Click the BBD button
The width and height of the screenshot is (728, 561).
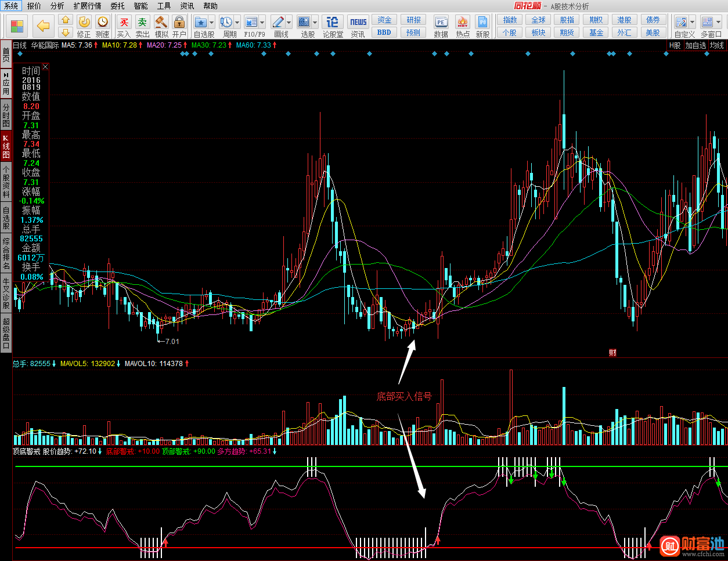tap(384, 32)
